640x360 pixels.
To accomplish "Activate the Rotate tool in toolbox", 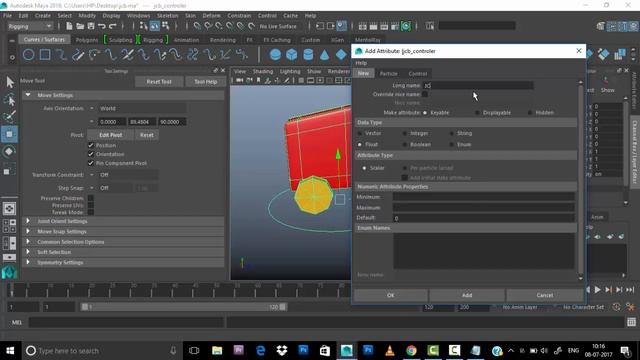I will 9,151.
